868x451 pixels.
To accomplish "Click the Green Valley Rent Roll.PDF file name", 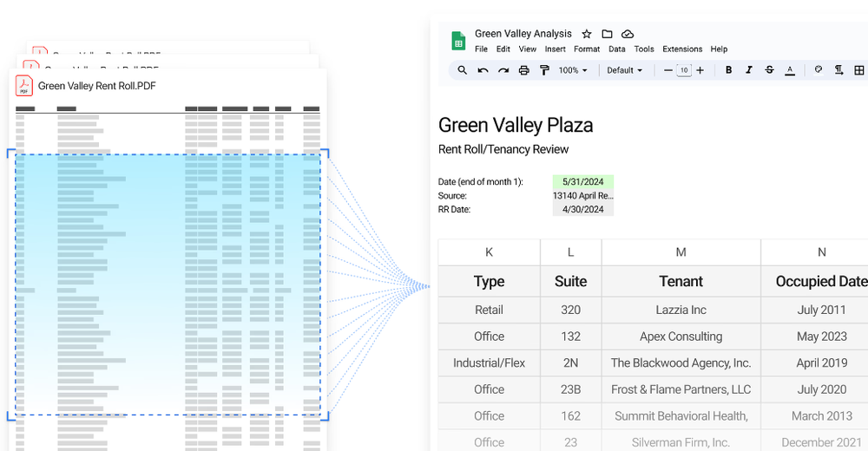I will 97,86.
